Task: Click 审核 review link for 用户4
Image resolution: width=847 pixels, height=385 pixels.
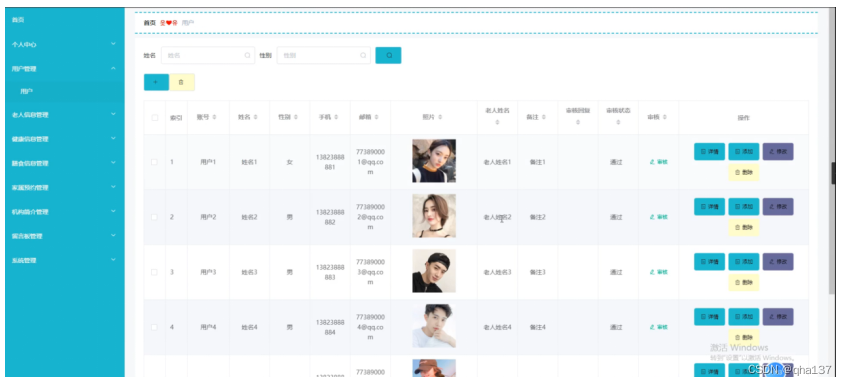Action: (x=658, y=327)
